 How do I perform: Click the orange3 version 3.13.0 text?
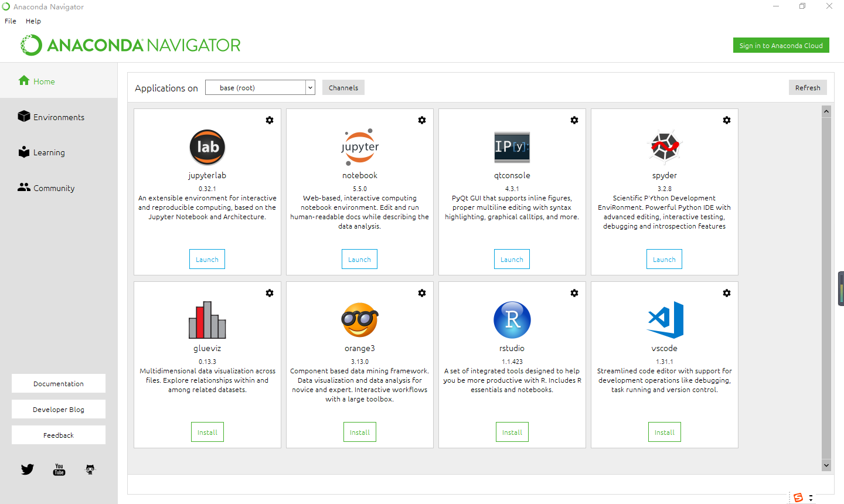(360, 362)
